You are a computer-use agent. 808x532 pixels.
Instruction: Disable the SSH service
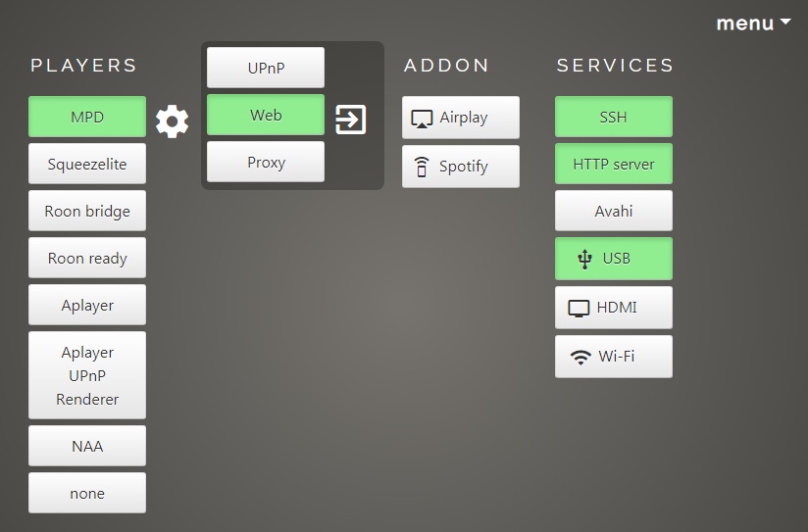614,117
